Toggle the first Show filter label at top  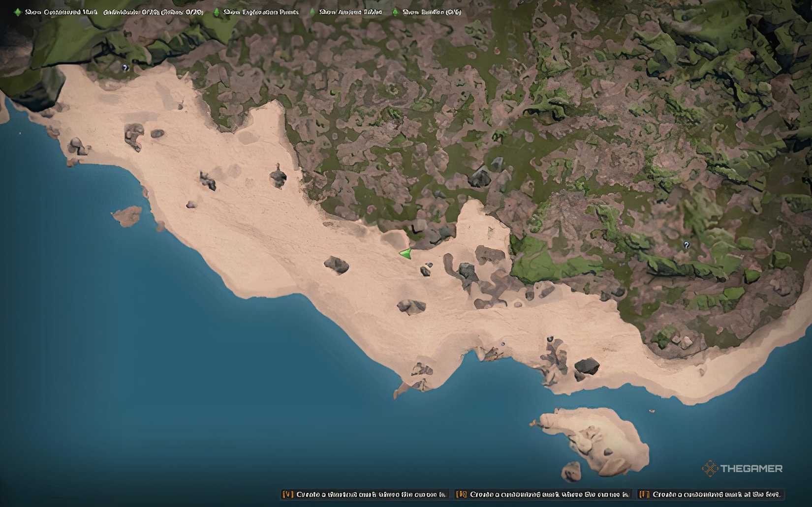[114, 12]
